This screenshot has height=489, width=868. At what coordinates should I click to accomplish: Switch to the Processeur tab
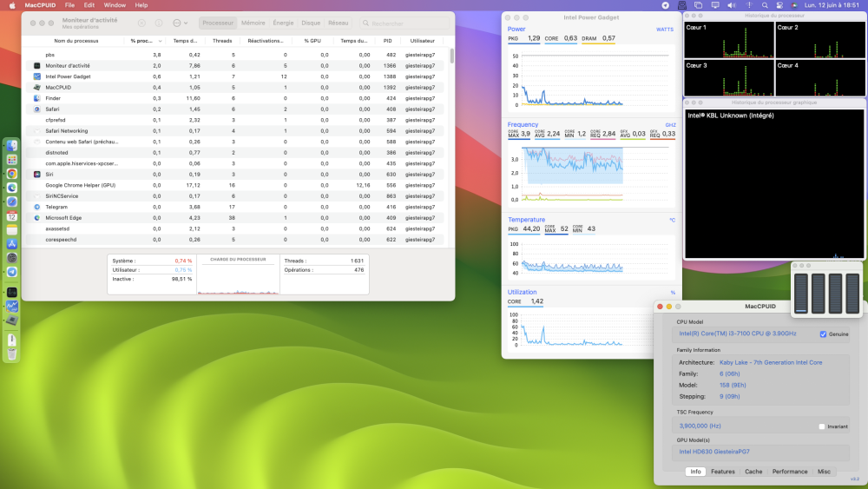click(x=218, y=23)
